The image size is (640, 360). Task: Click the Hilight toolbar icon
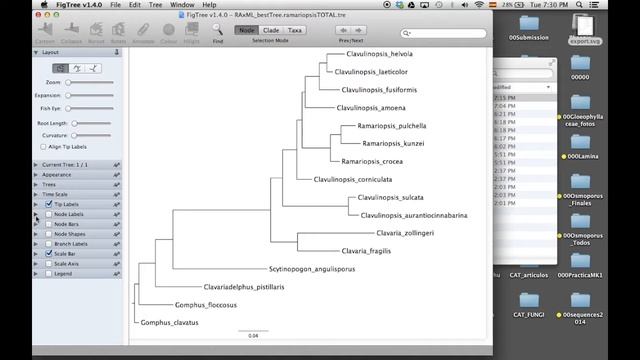tap(191, 30)
